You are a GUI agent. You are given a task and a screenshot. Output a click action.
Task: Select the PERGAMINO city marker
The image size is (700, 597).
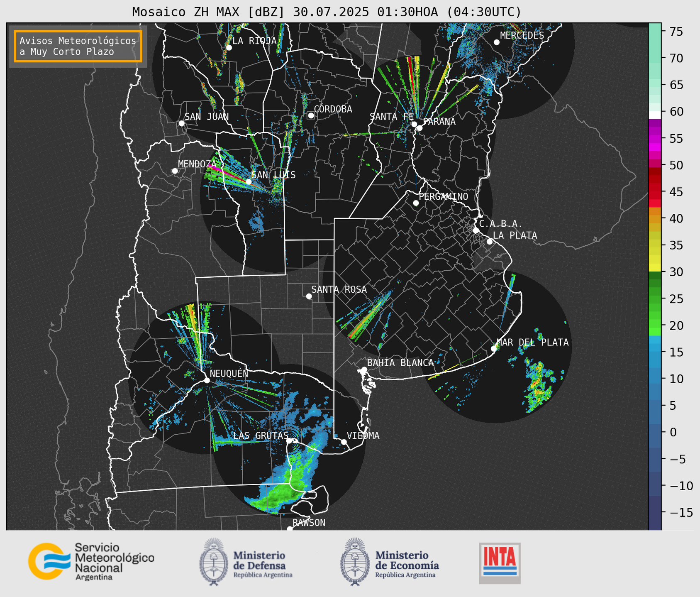416,203
